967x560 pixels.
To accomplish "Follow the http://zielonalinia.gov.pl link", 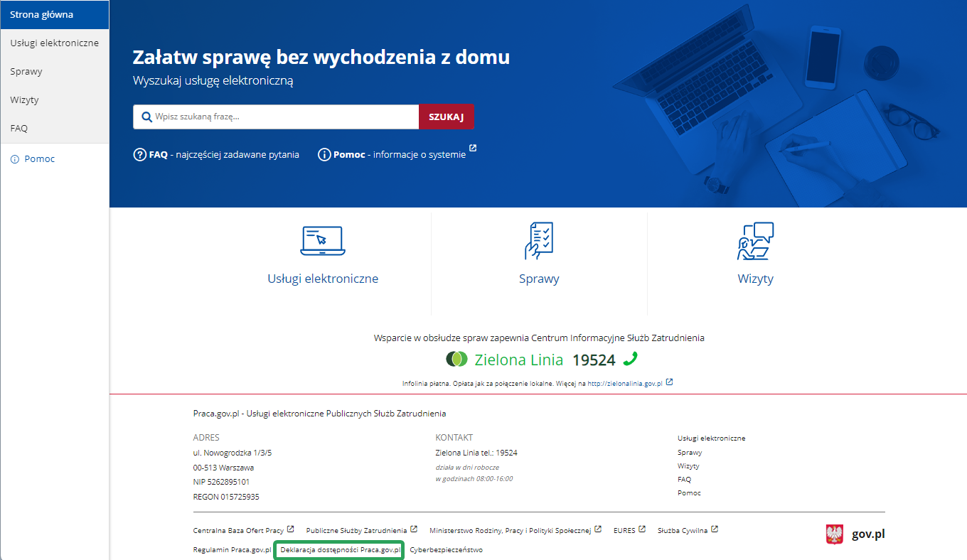I will click(625, 384).
